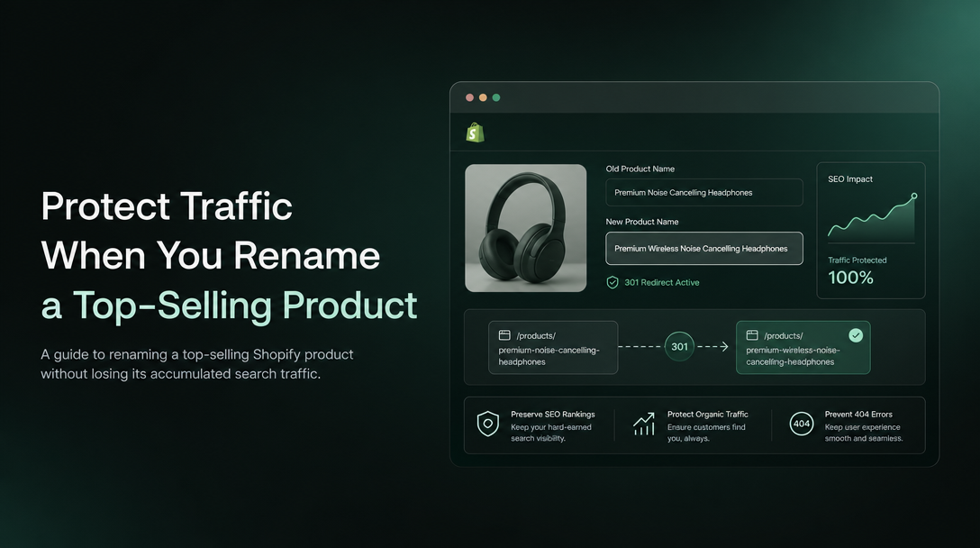Viewport: 980px width, 548px height.
Task: Click the '301 Redirect Active' status text
Action: 662,283
